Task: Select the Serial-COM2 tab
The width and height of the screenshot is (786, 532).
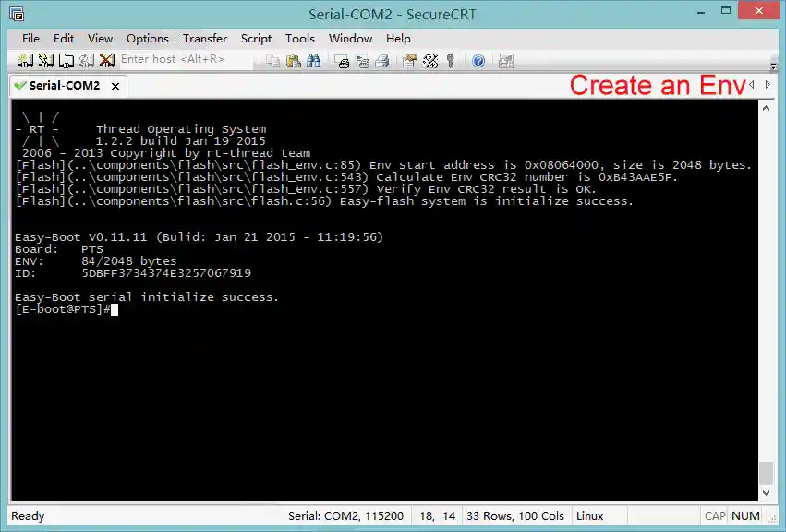Action: coord(60,85)
